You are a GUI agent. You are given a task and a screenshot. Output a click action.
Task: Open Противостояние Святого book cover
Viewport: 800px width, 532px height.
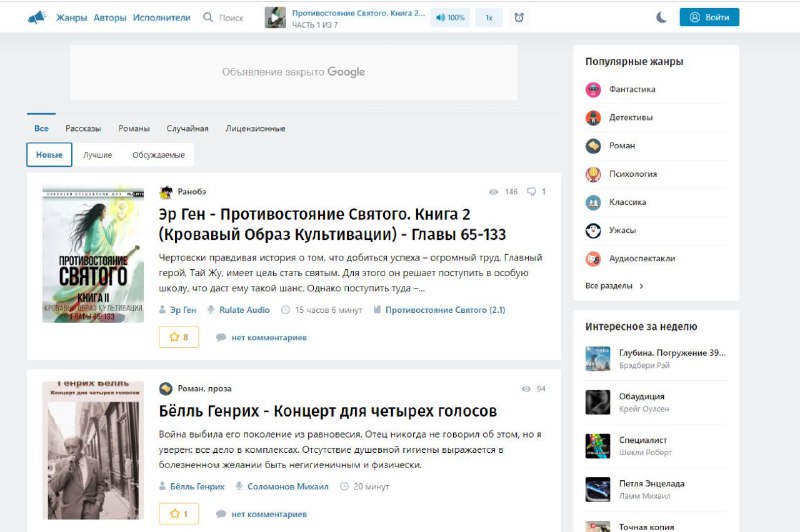click(93, 254)
